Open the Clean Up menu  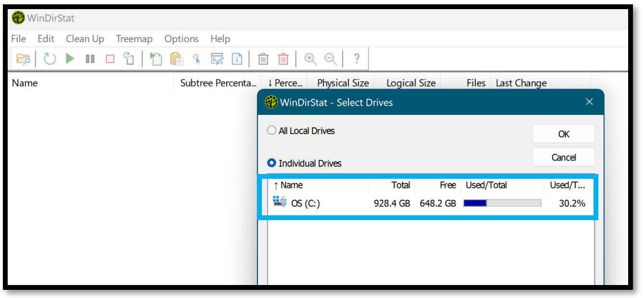85,39
